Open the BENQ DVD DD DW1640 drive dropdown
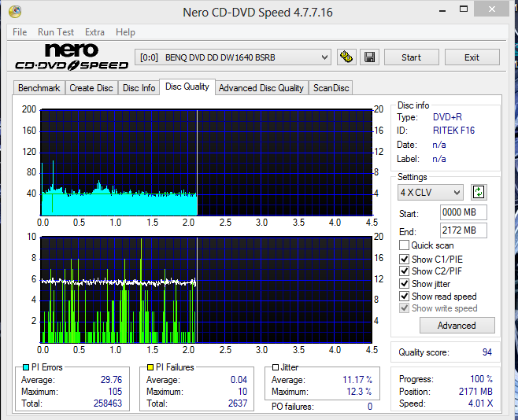The width and height of the screenshot is (518, 420). (233, 57)
